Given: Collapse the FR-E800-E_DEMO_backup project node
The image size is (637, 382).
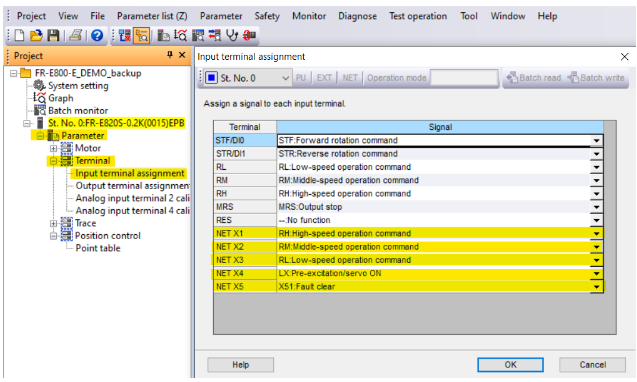Looking at the screenshot, I should (x=14, y=73).
